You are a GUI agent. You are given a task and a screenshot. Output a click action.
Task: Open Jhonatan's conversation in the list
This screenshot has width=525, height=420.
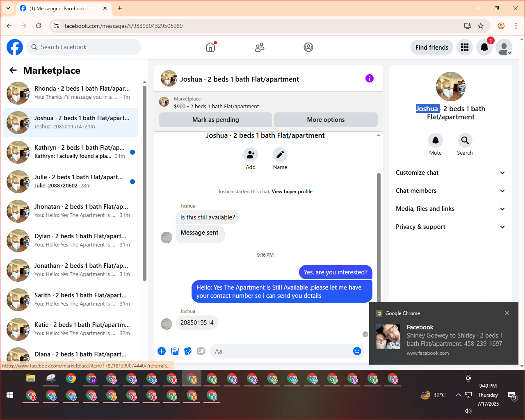coord(71,211)
